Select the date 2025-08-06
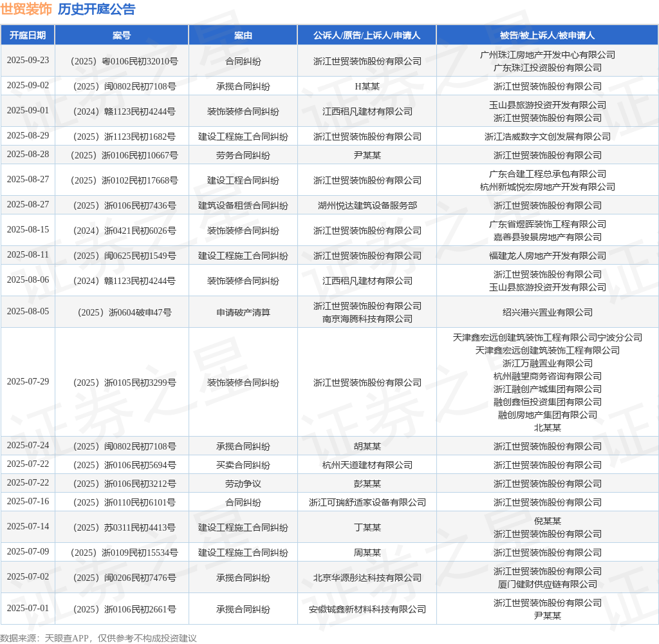The image size is (659, 644). point(28,279)
